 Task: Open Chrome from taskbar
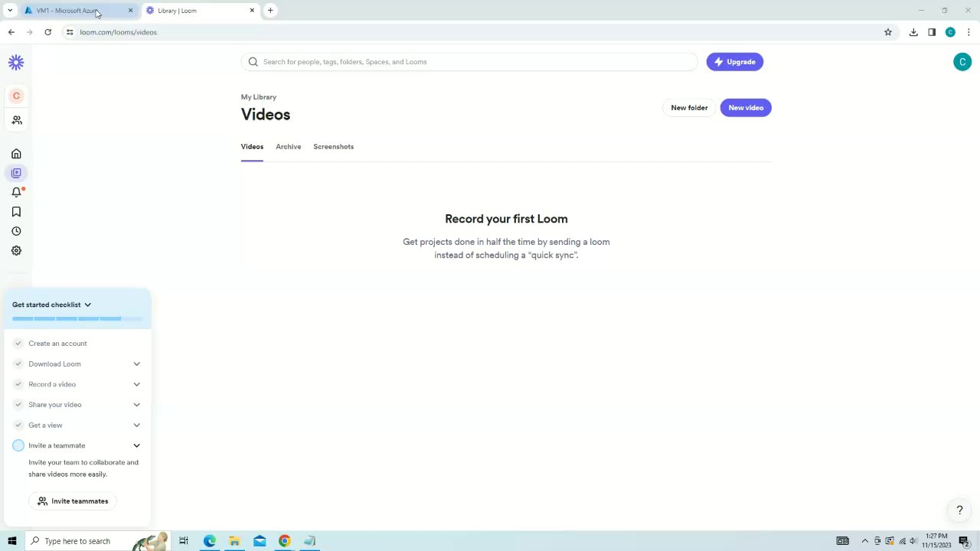(284, 541)
